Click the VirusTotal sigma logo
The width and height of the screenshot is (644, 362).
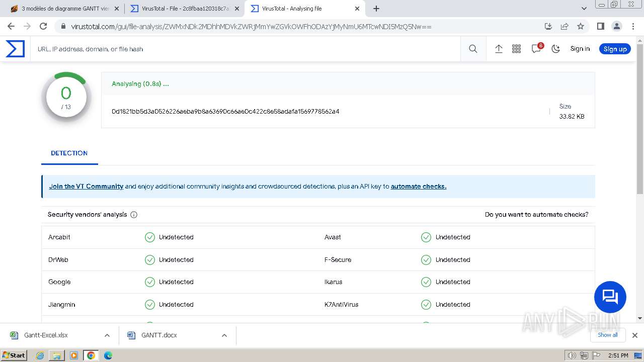[x=15, y=49]
